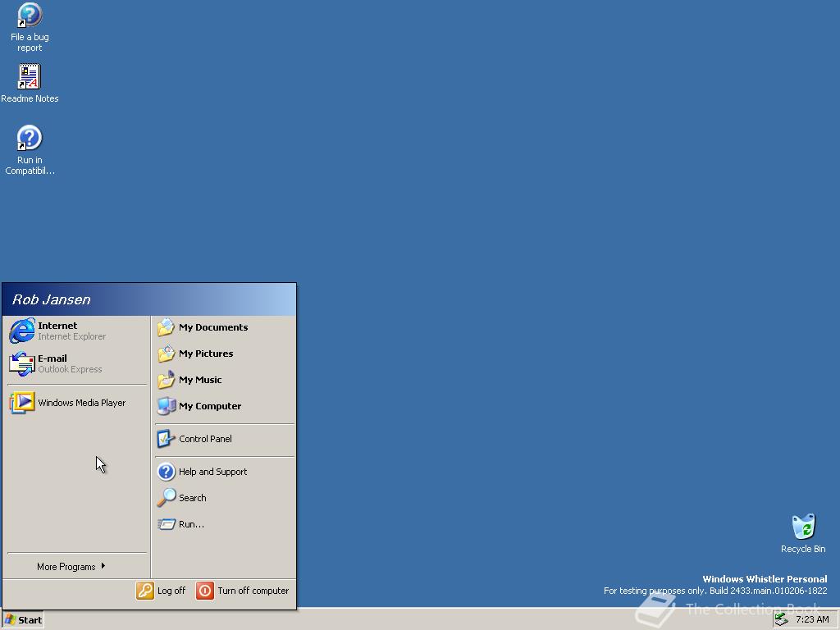Click the Start button label
This screenshot has height=630, width=840.
pos(30,620)
